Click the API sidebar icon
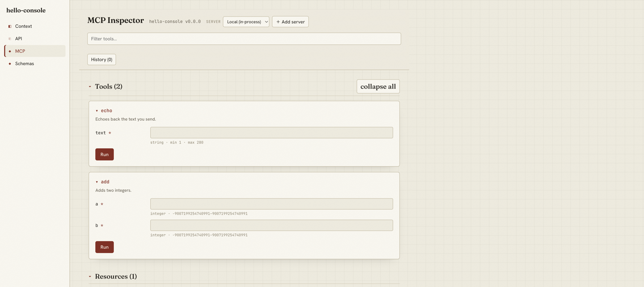The image size is (644, 287). [10, 39]
